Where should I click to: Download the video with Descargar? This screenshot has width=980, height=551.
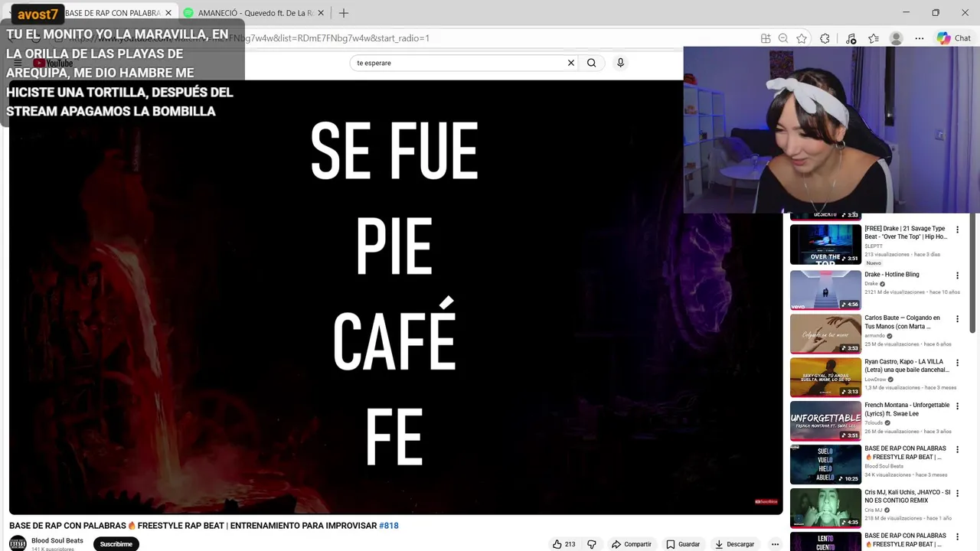tap(735, 544)
